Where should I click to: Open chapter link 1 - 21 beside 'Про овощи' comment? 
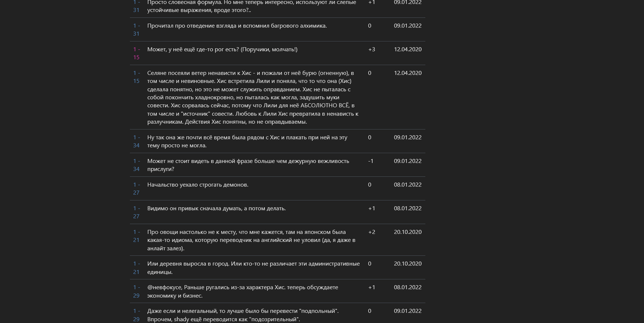coord(136,236)
